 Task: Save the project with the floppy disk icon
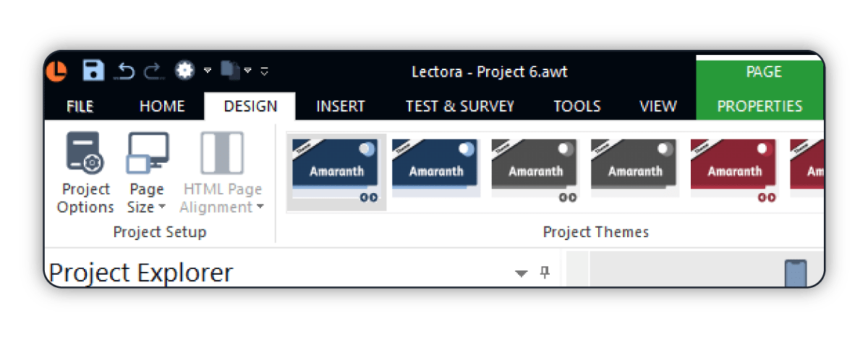pos(93,70)
